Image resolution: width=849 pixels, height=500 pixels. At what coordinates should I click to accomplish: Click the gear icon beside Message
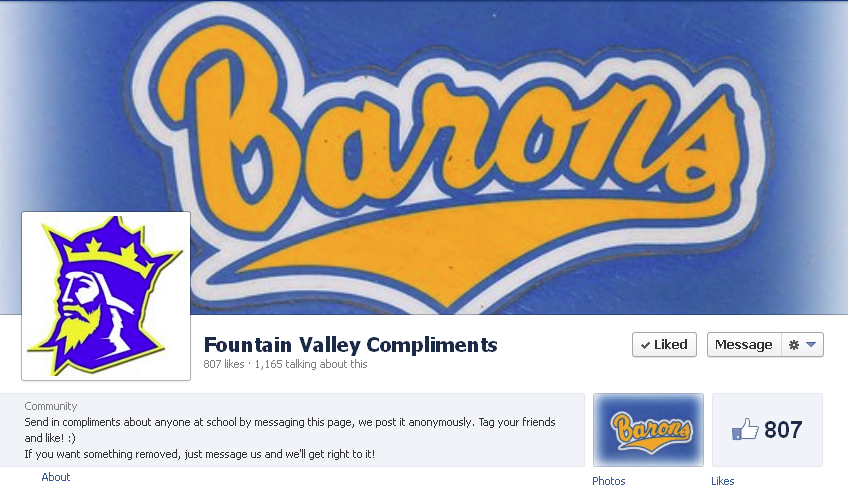[794, 345]
